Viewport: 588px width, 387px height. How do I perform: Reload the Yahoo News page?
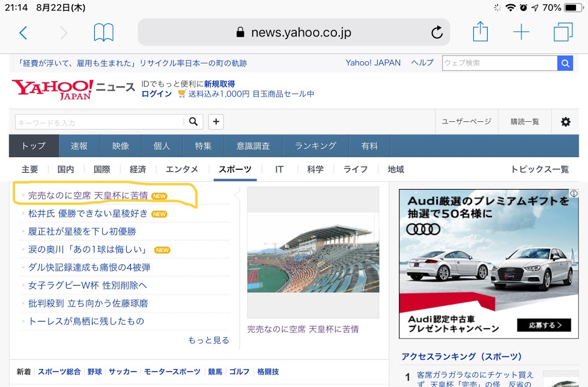tap(437, 32)
